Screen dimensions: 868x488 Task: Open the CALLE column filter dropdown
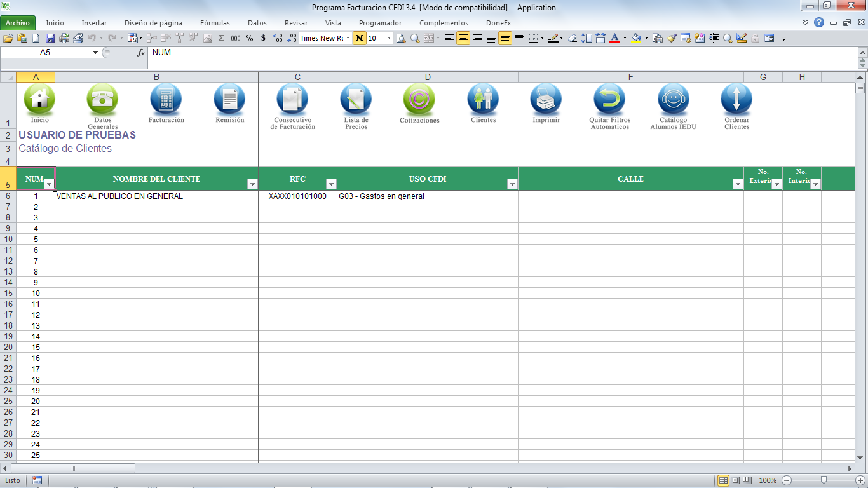[738, 184]
